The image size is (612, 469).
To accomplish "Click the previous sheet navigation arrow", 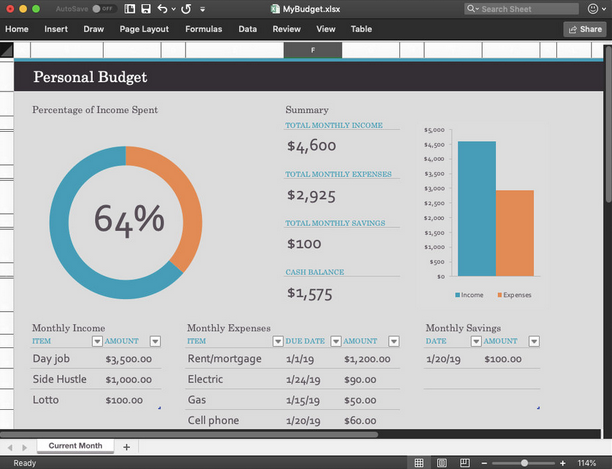I will (x=10, y=448).
